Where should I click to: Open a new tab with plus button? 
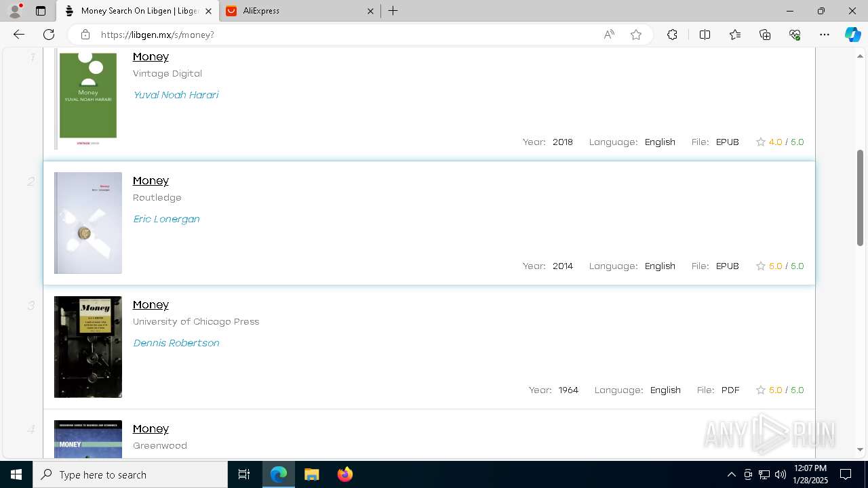pyautogui.click(x=393, y=11)
